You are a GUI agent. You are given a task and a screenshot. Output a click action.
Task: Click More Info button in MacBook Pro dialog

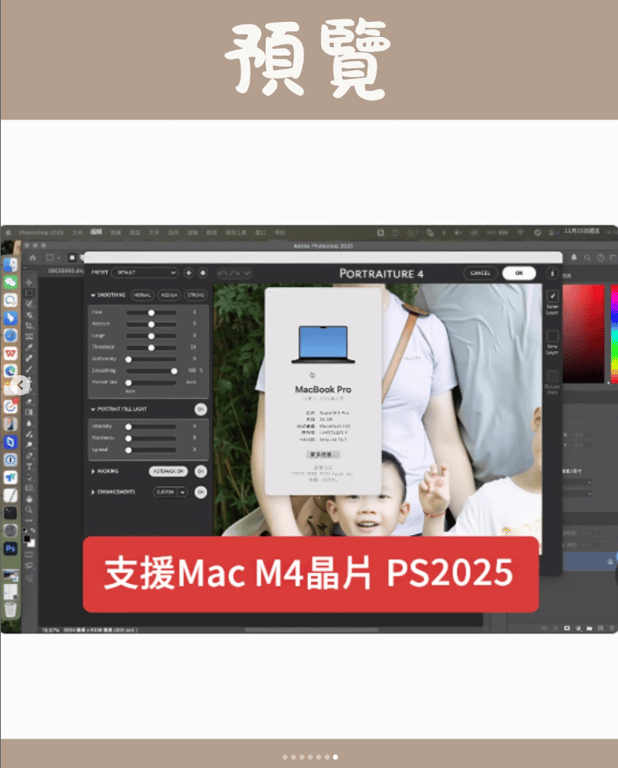coord(323,455)
